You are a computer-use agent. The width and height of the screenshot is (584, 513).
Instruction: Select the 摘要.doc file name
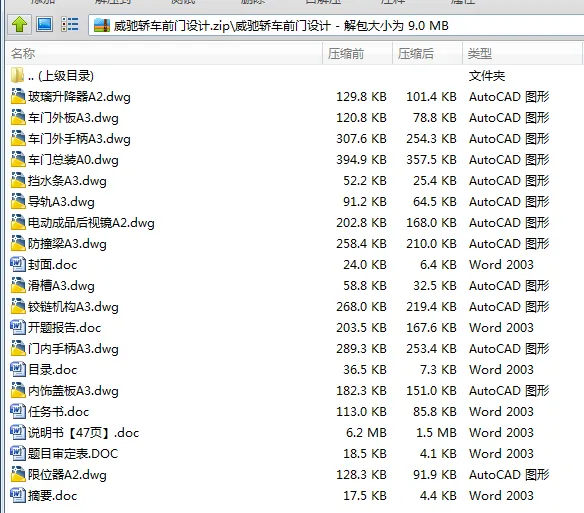click(x=53, y=495)
